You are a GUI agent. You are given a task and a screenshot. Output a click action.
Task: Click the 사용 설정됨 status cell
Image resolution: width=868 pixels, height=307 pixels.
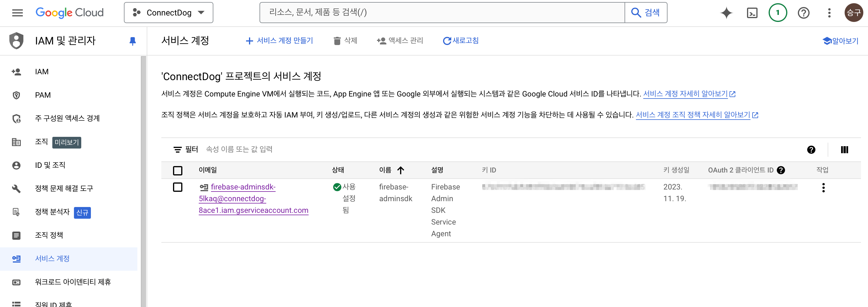[344, 199]
